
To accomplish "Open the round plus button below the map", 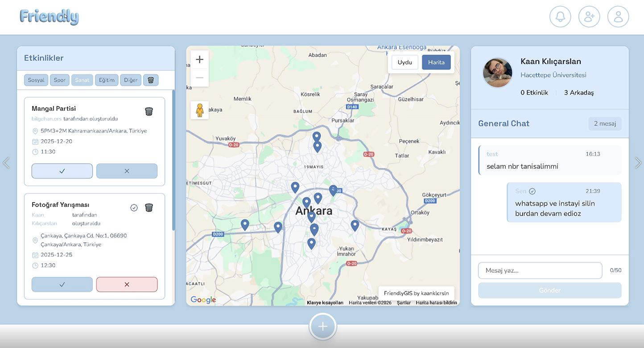I will tap(323, 327).
